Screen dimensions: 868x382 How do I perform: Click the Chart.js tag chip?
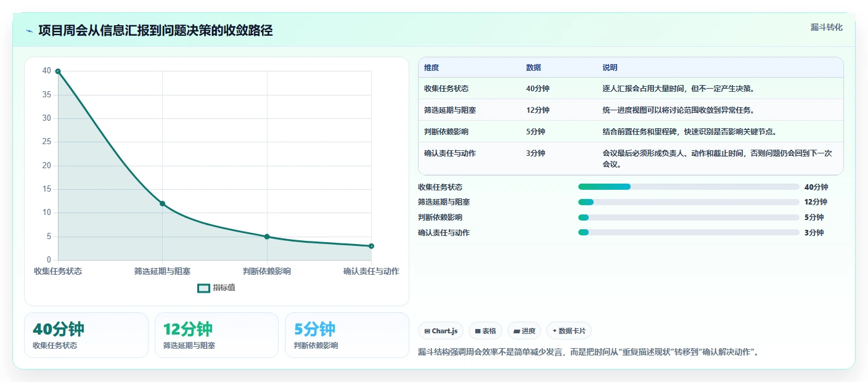coord(441,331)
